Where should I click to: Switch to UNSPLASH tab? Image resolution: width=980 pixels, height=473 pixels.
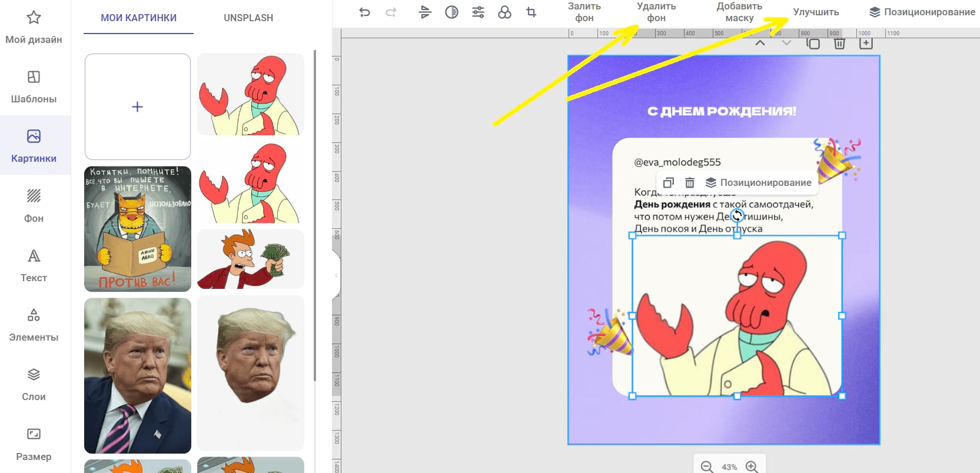click(x=248, y=18)
